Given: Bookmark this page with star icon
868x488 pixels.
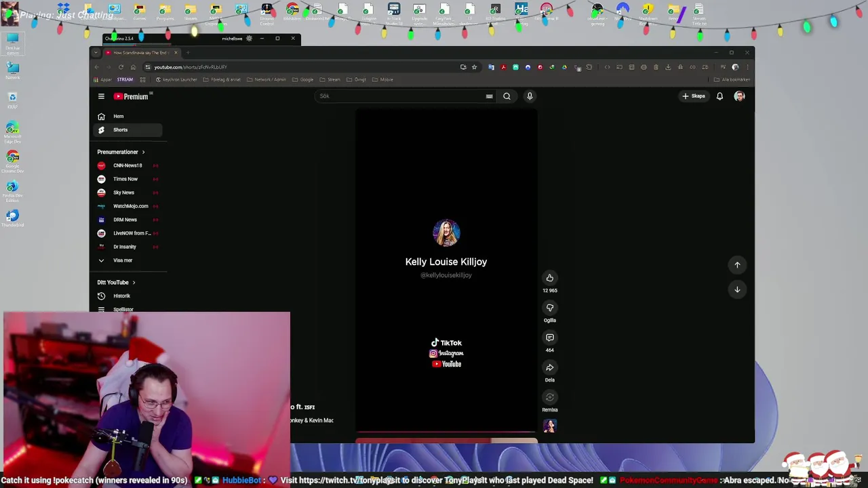Looking at the screenshot, I should tap(474, 67).
